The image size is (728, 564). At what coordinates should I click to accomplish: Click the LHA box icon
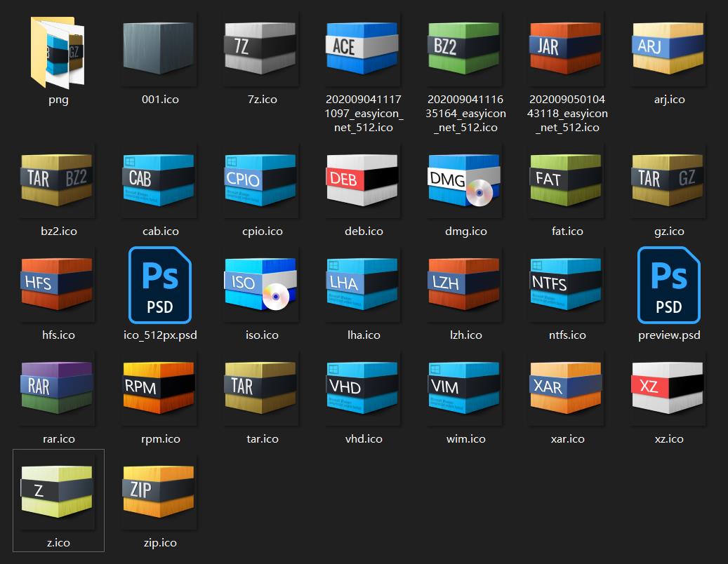[x=362, y=284]
